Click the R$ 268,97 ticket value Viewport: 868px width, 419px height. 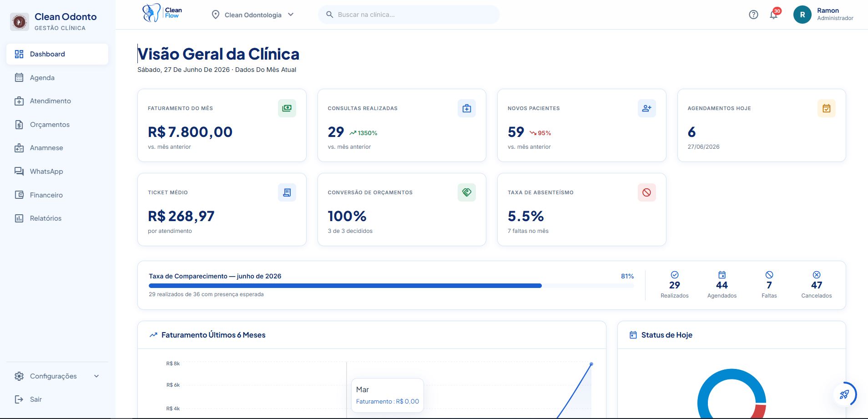pyautogui.click(x=181, y=216)
